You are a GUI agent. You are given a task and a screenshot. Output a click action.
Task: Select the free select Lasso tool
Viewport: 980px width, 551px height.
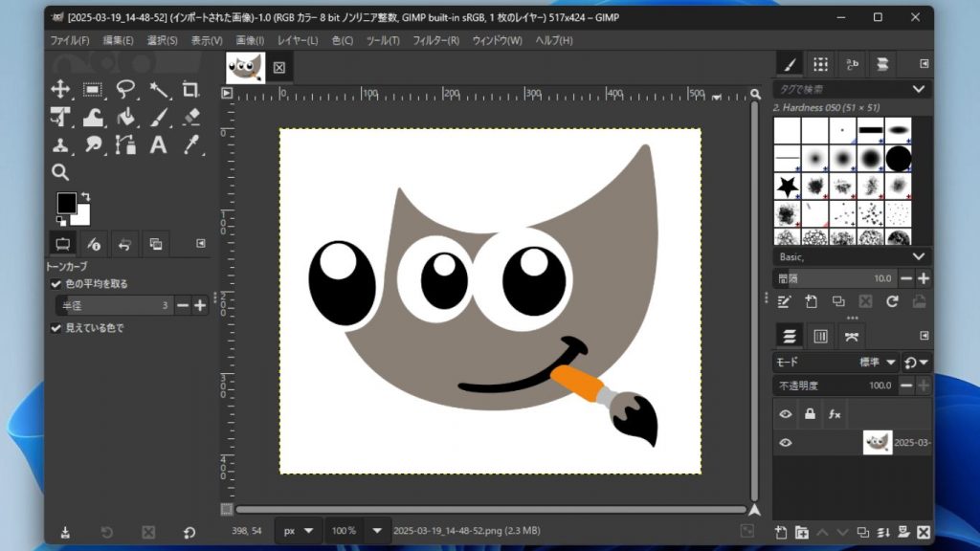(x=125, y=89)
